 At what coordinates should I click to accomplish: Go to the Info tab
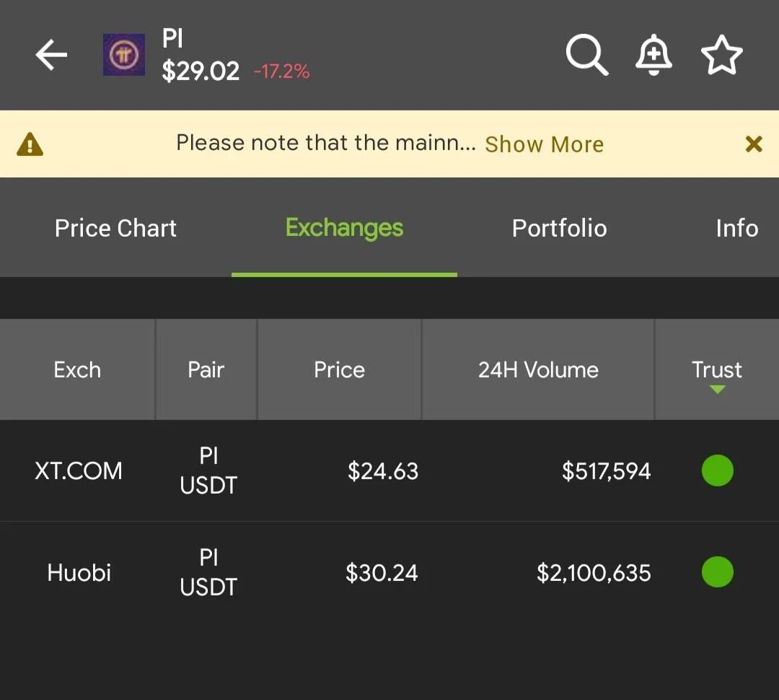point(736,228)
